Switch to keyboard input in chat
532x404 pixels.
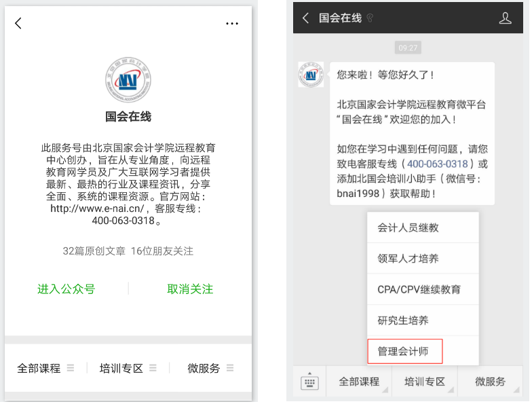click(x=309, y=382)
